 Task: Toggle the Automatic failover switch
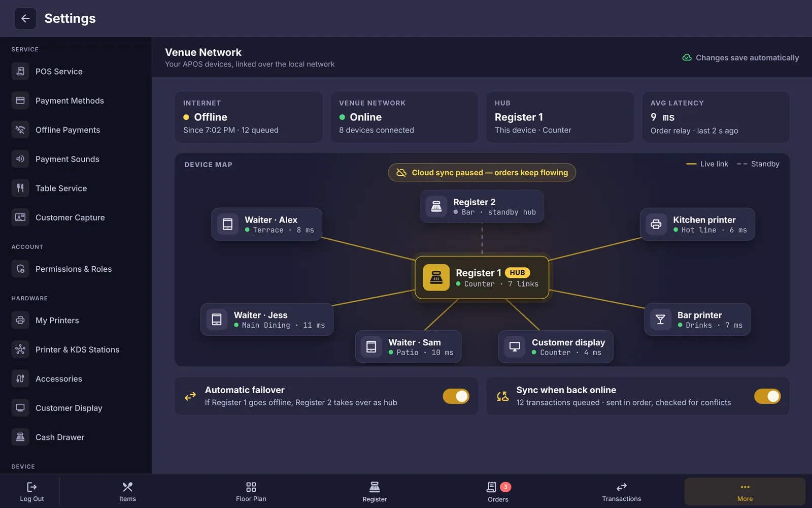coord(456,396)
